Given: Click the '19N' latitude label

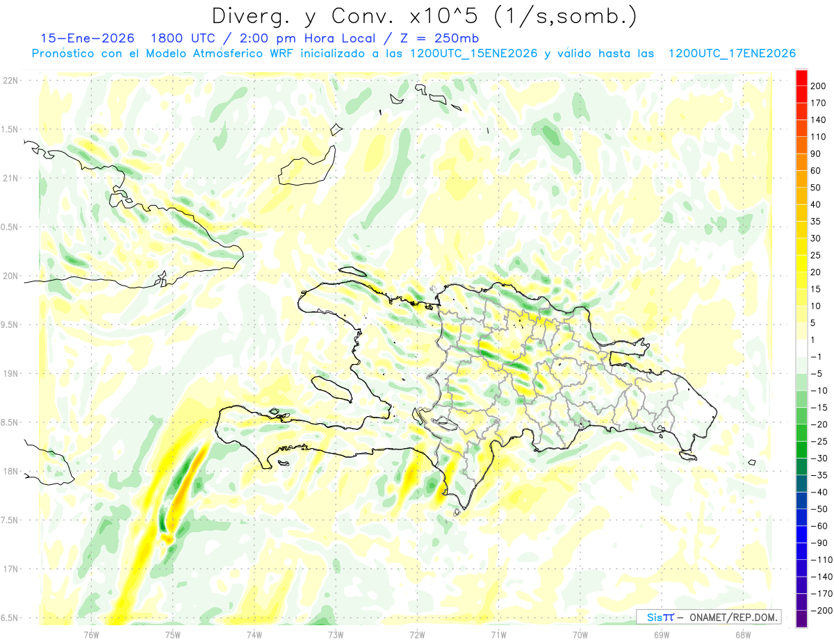Looking at the screenshot, I should 11,374.
